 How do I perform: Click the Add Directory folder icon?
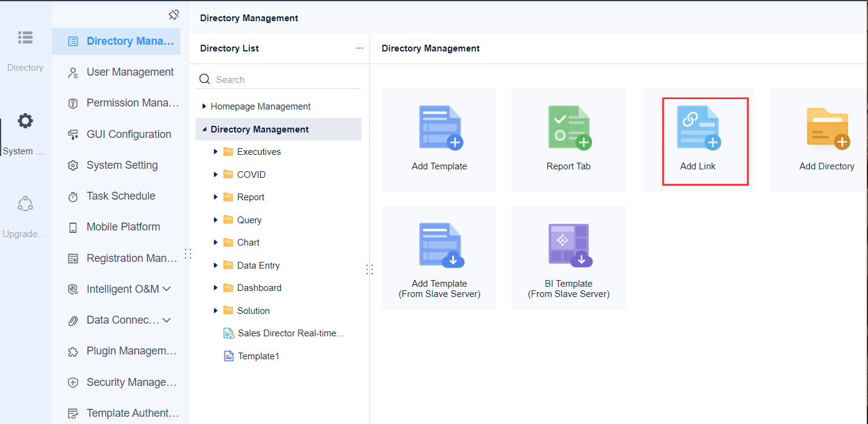pyautogui.click(x=826, y=127)
